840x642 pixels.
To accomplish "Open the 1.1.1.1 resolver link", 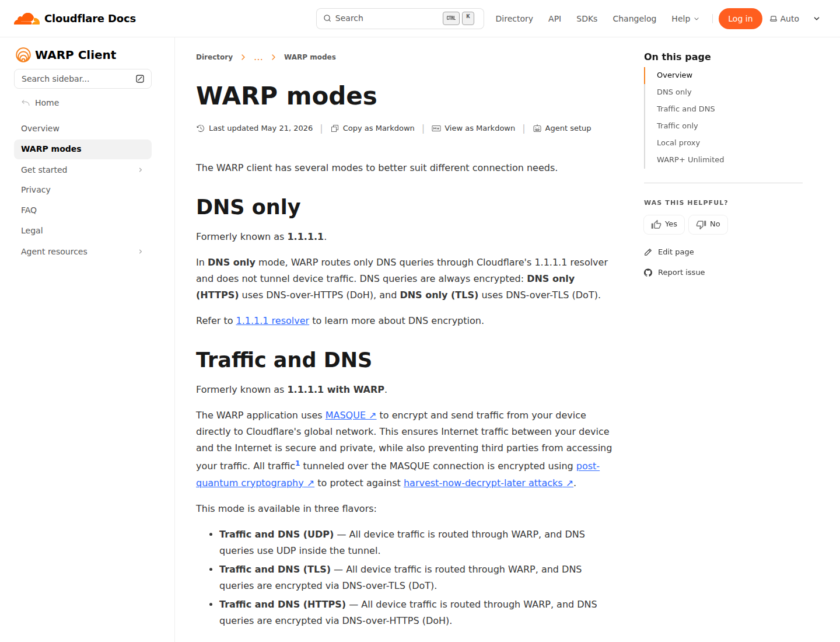I will [x=272, y=320].
